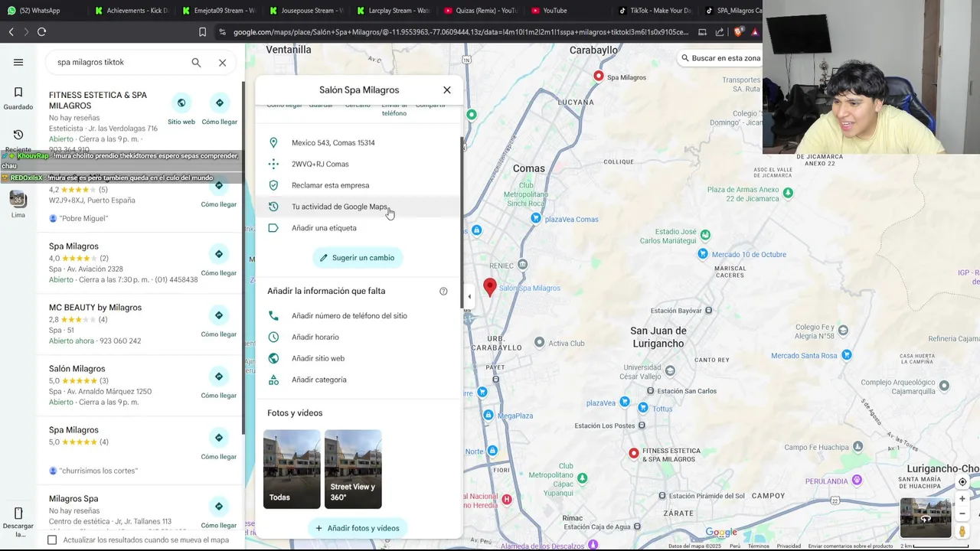
Task: Reload the page in browser
Action: point(41,31)
